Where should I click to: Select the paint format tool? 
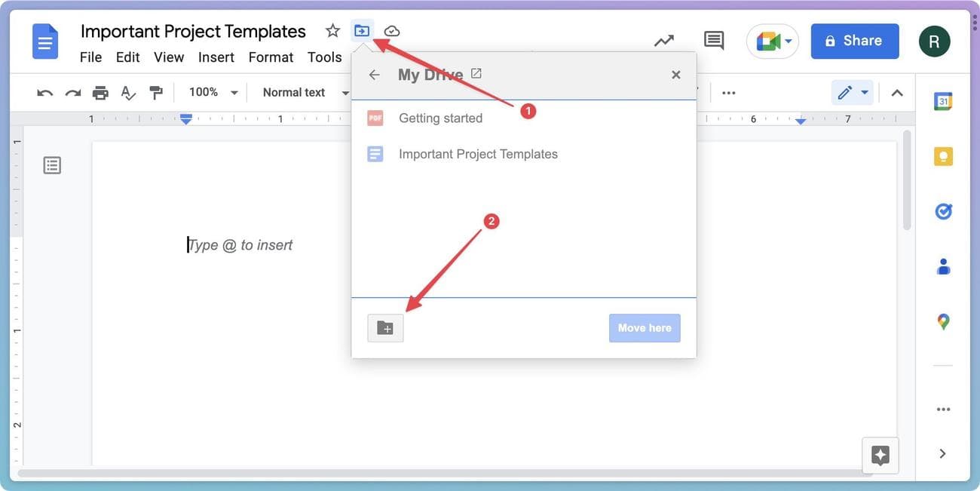click(156, 93)
